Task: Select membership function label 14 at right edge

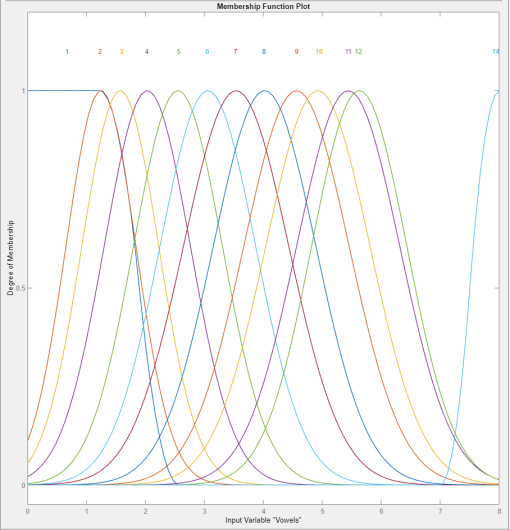Action: (495, 52)
